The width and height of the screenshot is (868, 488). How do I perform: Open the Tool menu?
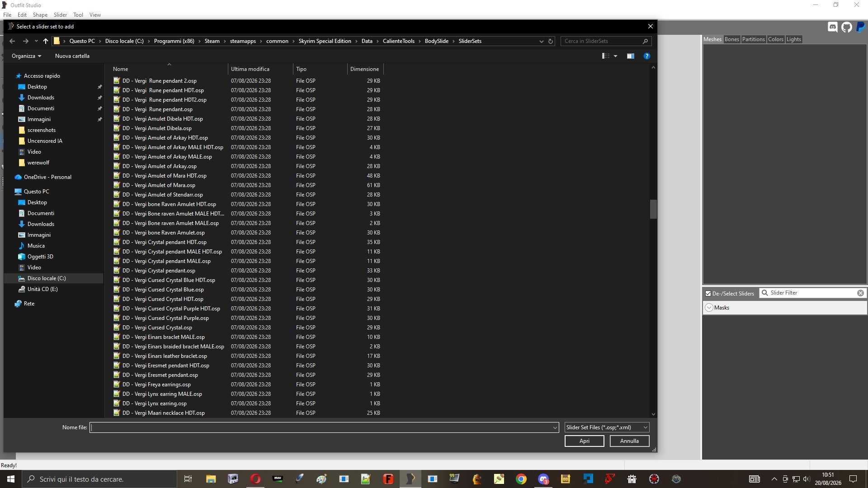pyautogui.click(x=78, y=15)
